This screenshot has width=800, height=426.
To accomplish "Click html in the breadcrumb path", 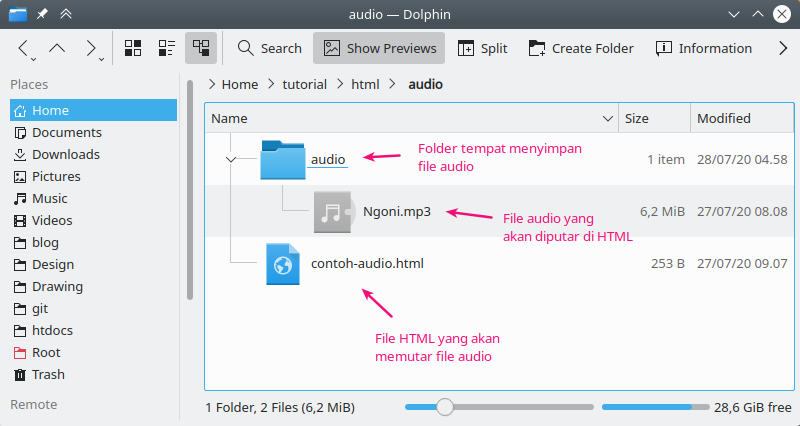I will [365, 84].
